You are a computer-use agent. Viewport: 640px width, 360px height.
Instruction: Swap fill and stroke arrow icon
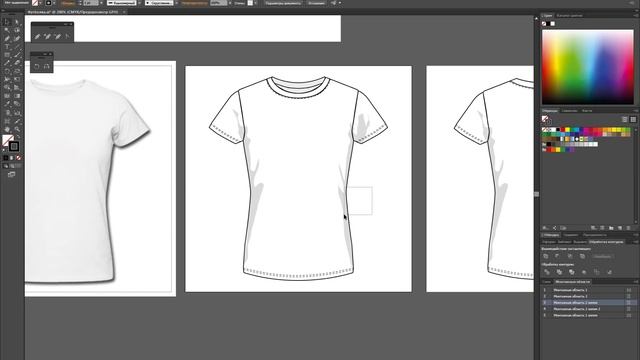[x=18, y=137]
